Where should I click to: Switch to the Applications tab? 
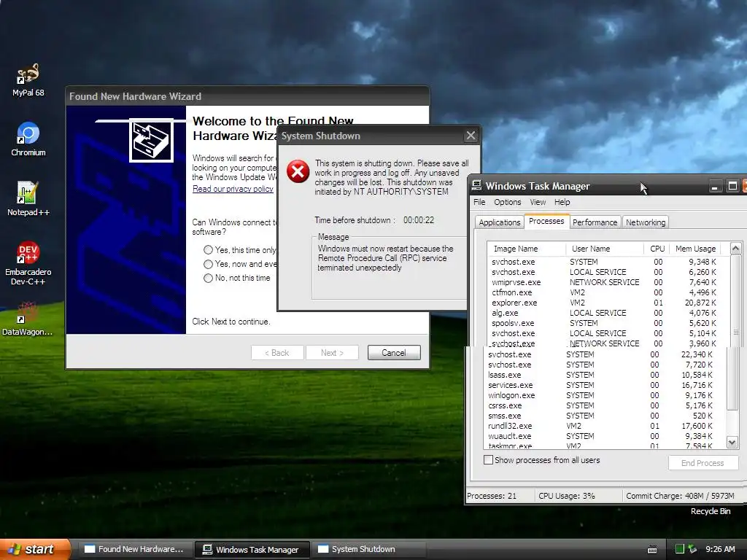point(499,222)
